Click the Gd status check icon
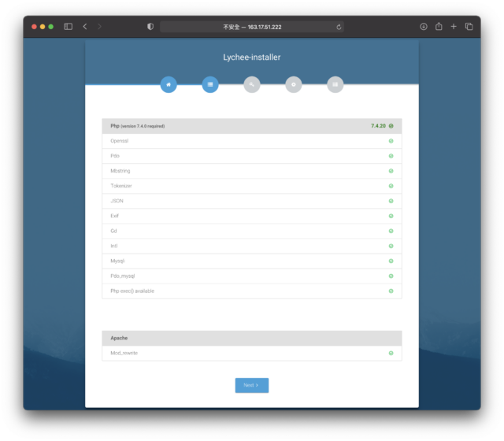This screenshot has width=504, height=441. tap(391, 231)
